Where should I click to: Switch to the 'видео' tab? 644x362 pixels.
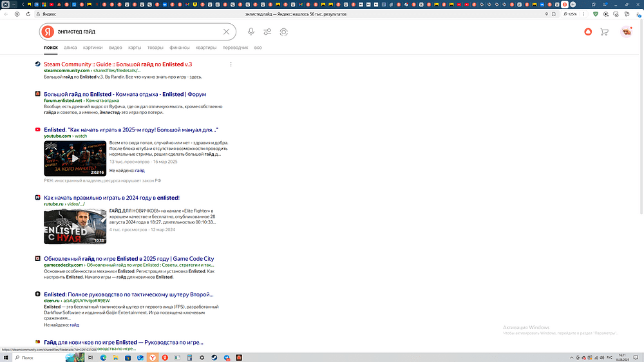(x=115, y=48)
